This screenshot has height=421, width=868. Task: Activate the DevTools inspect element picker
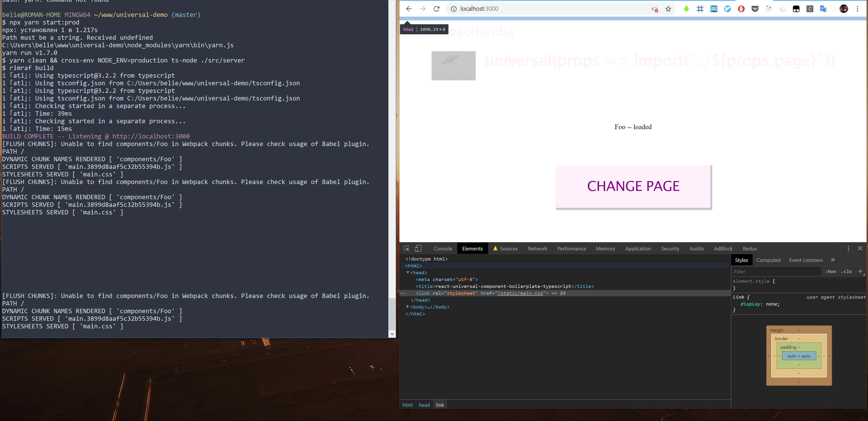(x=407, y=248)
